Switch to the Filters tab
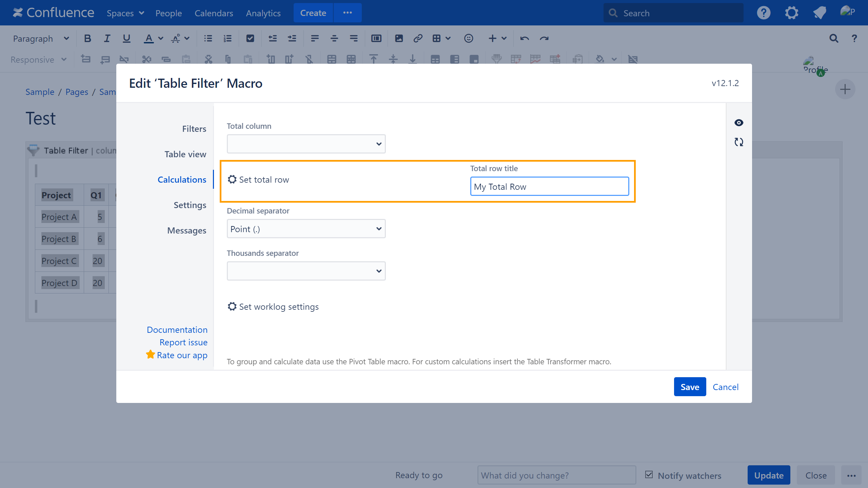 (x=194, y=129)
